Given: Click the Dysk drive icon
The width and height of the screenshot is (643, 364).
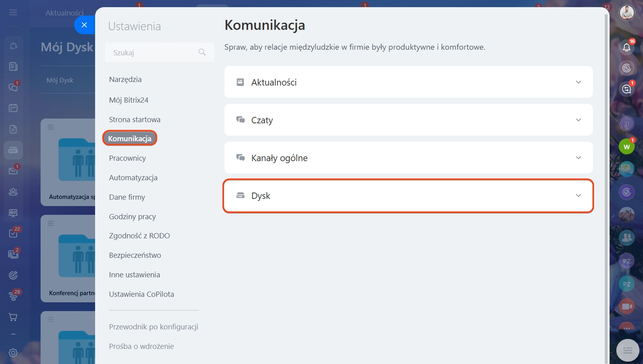Looking at the screenshot, I should pos(240,195).
